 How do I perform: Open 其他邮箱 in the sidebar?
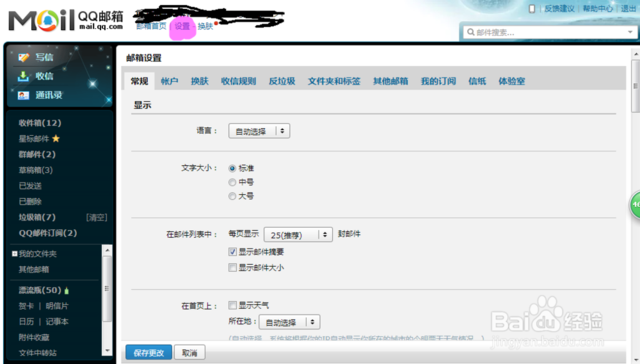tap(34, 269)
